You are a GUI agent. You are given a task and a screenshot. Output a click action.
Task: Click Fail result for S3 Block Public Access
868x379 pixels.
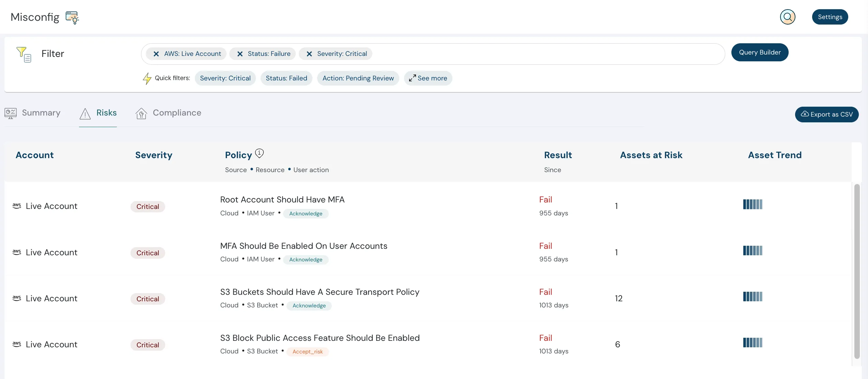click(x=546, y=338)
